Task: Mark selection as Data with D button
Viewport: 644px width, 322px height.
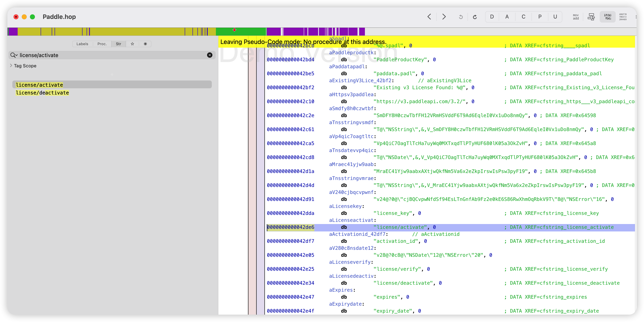Action: tap(492, 17)
